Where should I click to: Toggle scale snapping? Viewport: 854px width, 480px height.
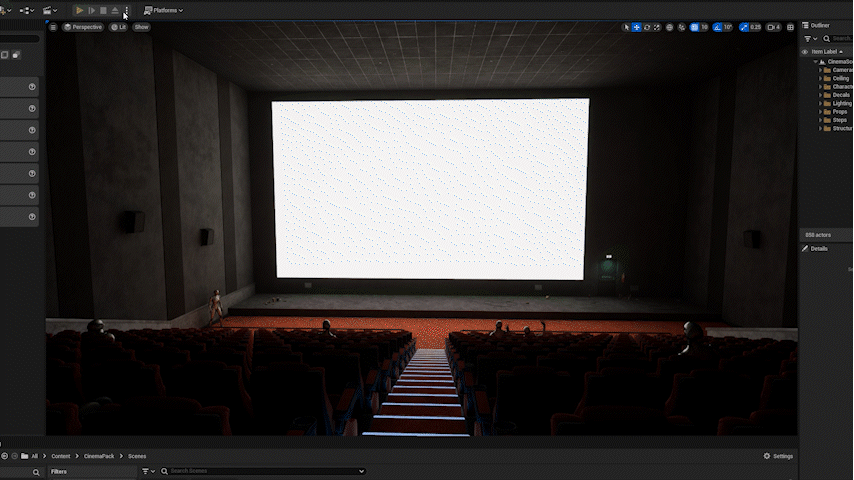click(745, 27)
